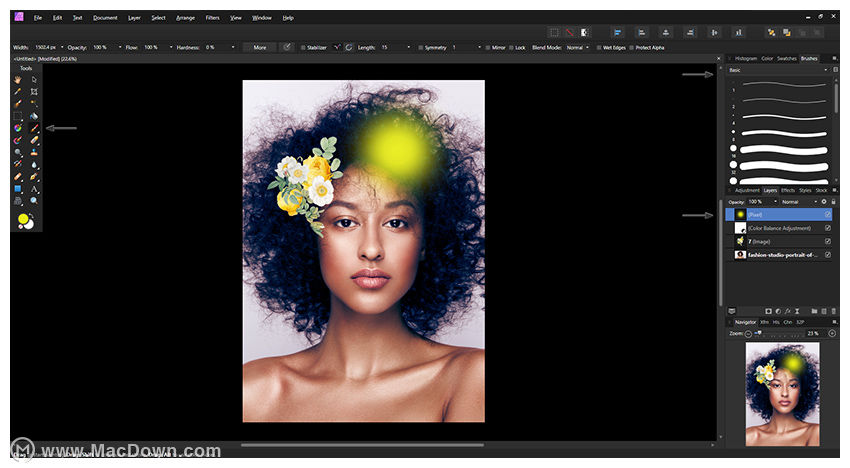Click the rope stabilizer mode icon
Screen dimensions: 850x468
[x=337, y=47]
